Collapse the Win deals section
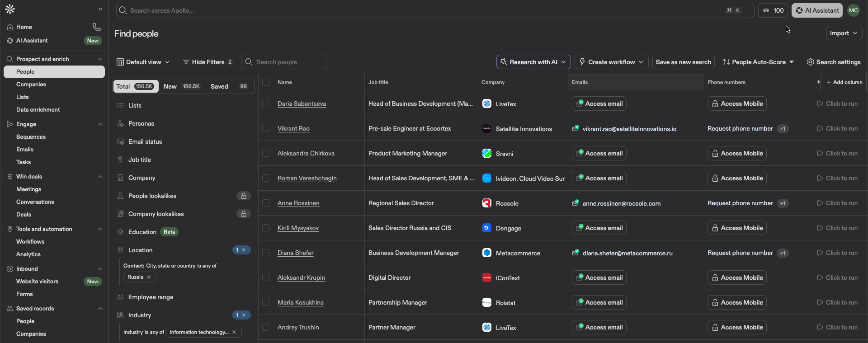Screen dimensions: 868x343 (100, 177)
